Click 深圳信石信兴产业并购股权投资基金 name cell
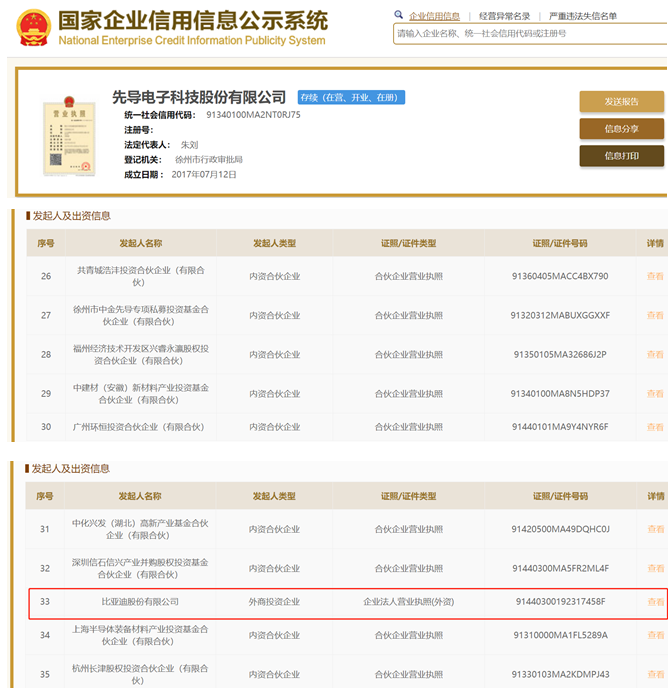Image resolution: width=668 pixels, height=690 pixels. tap(140, 569)
